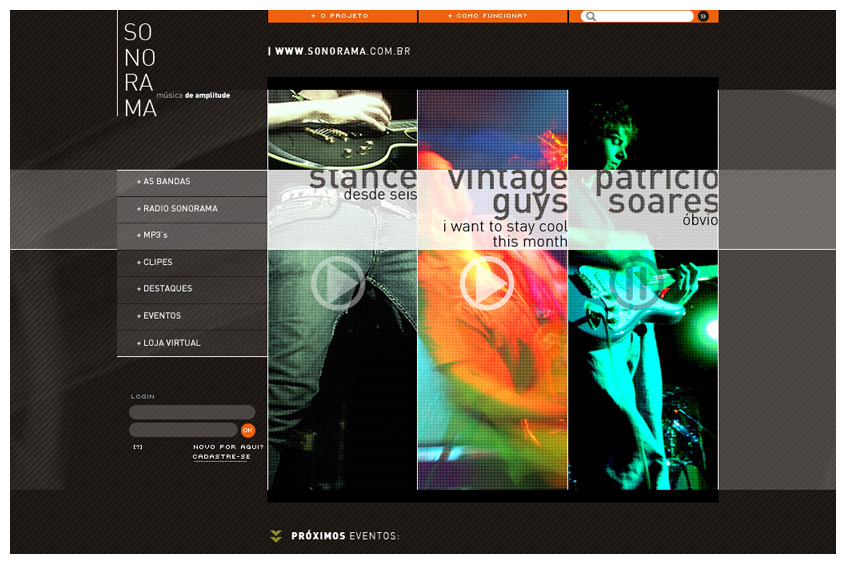Play the Stance track

[x=338, y=283]
